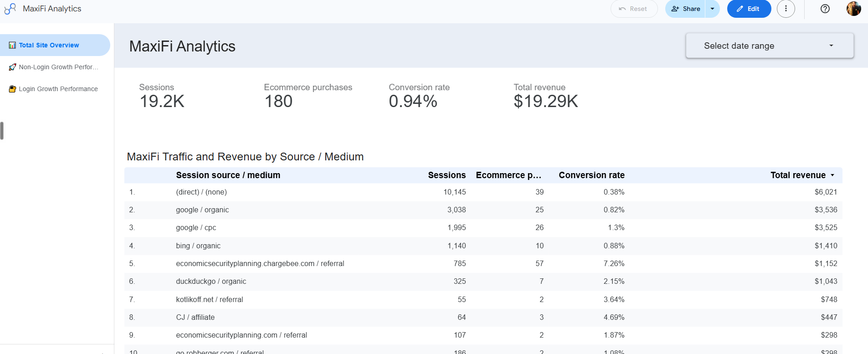Click the Reset button
This screenshot has width=868, height=354.
634,9
